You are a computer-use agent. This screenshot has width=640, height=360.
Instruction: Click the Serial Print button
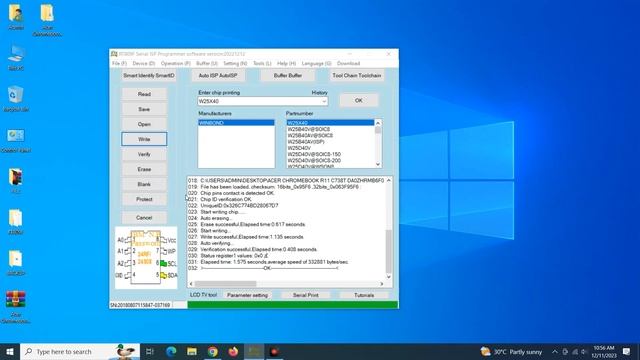306,295
